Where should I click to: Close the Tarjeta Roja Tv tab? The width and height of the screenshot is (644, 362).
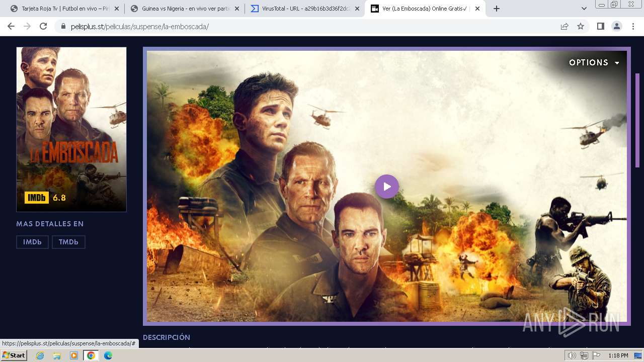pyautogui.click(x=117, y=9)
